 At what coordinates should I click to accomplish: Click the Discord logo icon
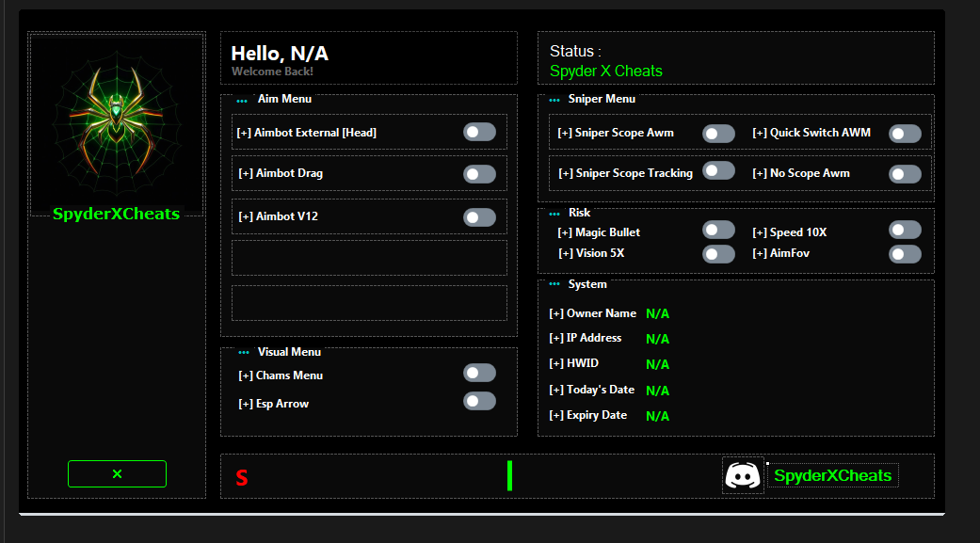pyautogui.click(x=744, y=475)
